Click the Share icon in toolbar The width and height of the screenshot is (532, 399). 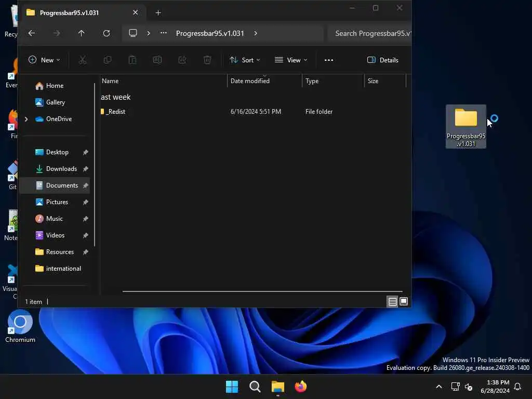[x=182, y=60]
